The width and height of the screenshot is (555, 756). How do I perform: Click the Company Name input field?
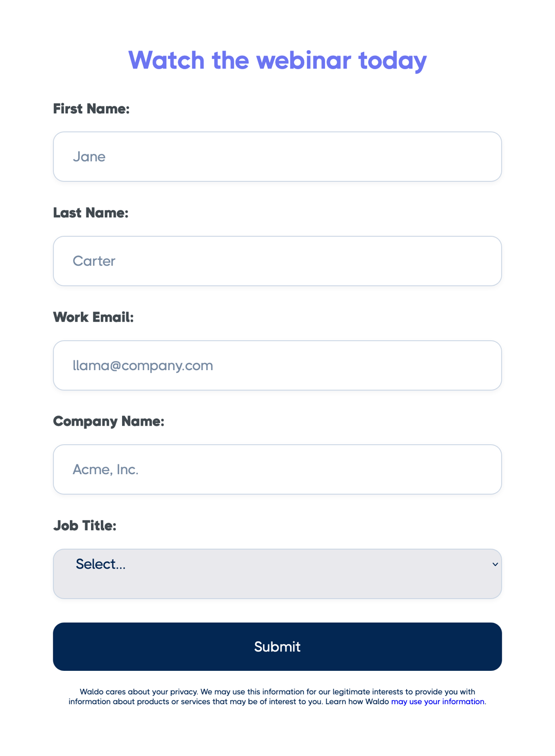pos(277,469)
